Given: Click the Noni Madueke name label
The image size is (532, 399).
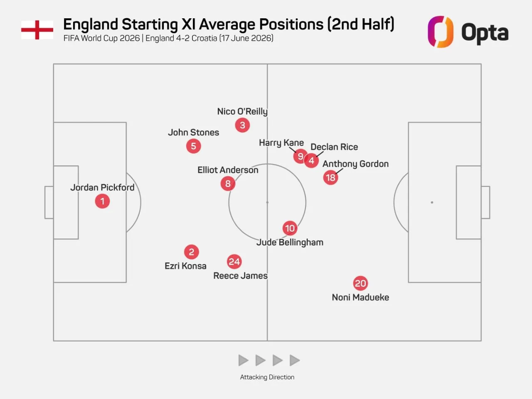Looking at the screenshot, I should [360, 297].
